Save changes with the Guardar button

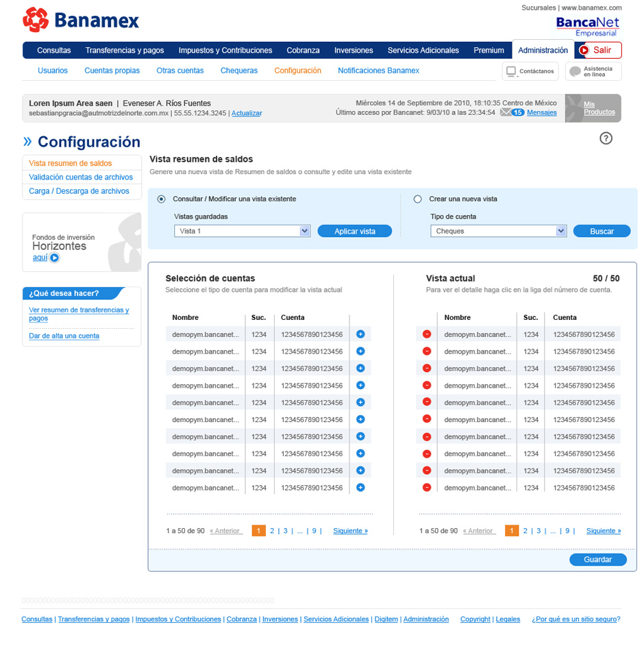pos(597,560)
